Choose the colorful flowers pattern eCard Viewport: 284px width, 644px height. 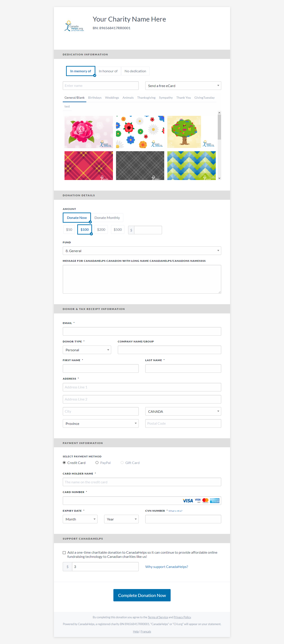(x=140, y=132)
